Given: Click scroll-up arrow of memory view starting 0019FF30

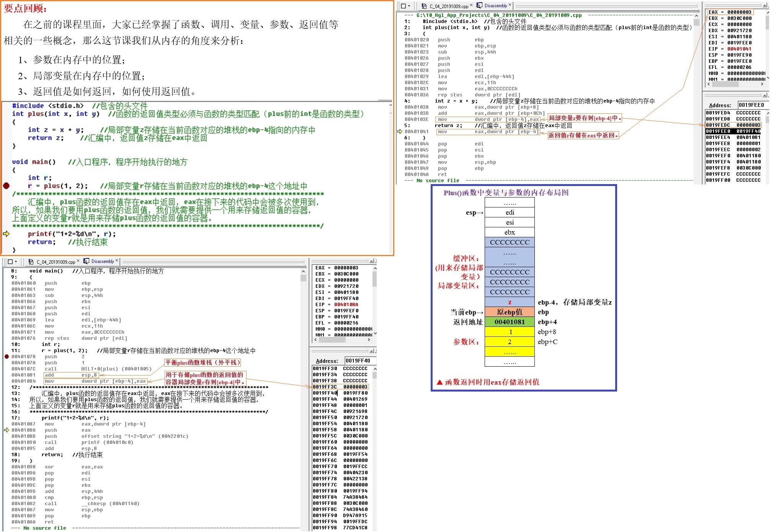Looking at the screenshot, I should pos(375,369).
